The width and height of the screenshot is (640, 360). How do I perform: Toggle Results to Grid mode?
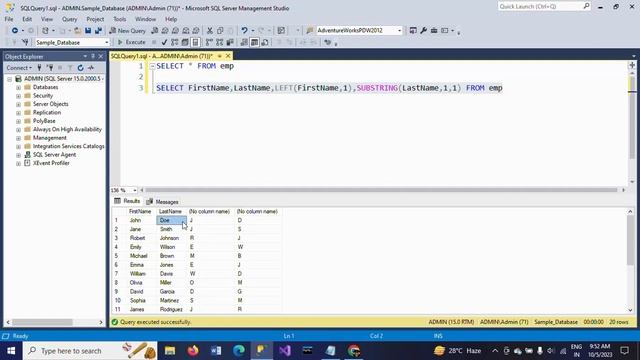pyautogui.click(x=254, y=42)
